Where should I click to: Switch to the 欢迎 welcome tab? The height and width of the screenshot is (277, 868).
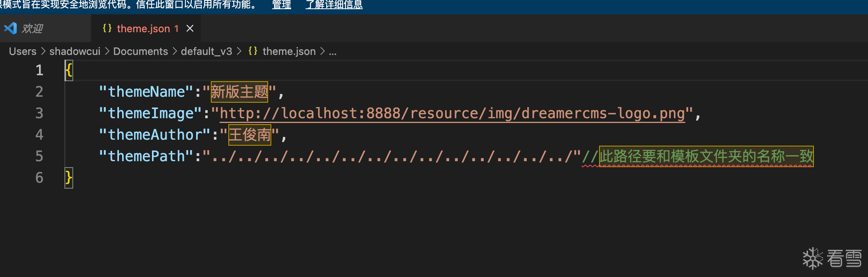click(x=32, y=28)
